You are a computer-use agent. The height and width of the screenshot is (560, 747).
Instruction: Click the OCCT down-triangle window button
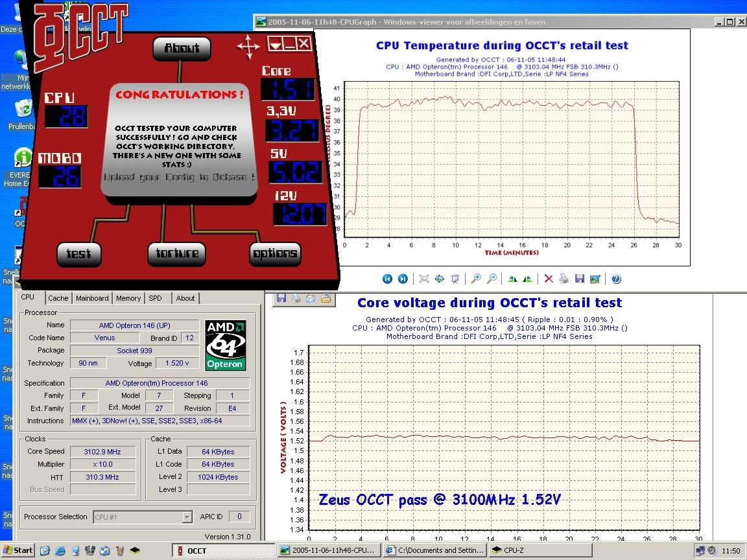coord(276,44)
